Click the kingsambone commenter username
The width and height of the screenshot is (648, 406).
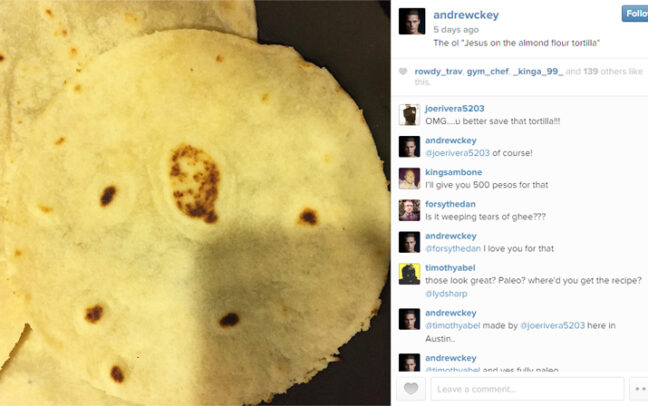pos(453,172)
